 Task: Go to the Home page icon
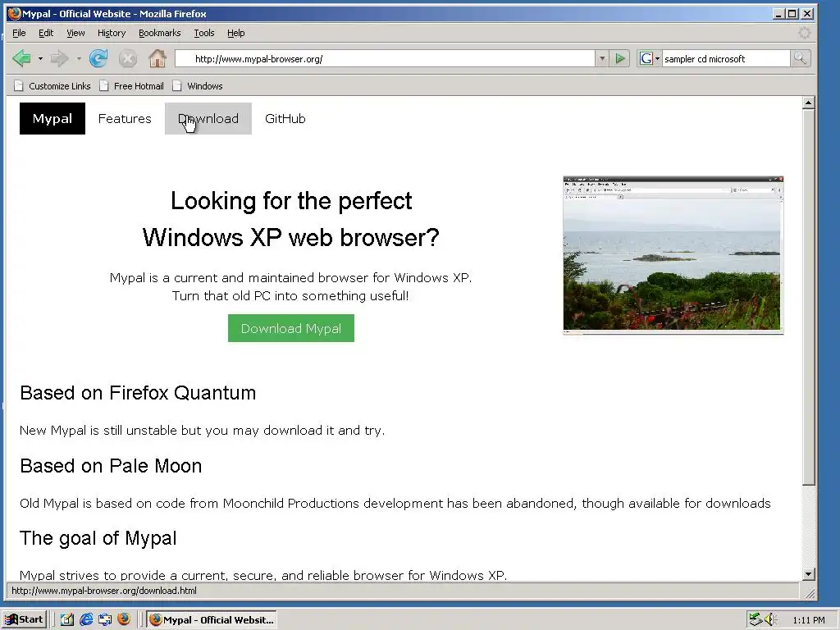157,58
